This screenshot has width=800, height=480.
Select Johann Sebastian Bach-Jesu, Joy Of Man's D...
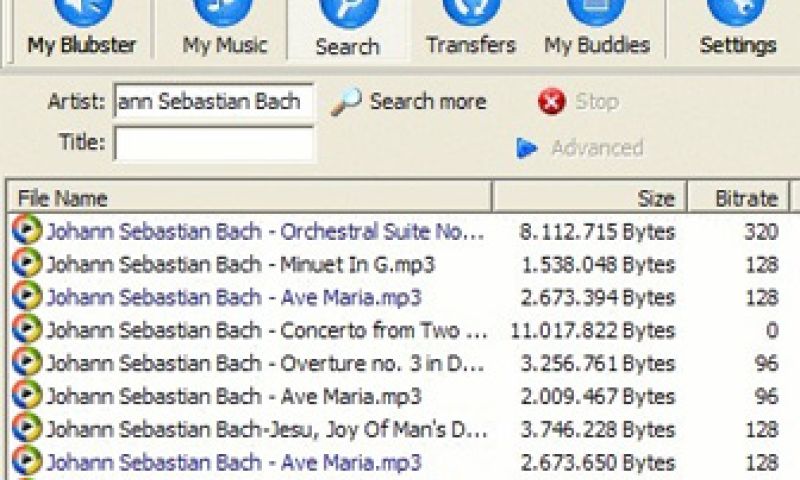point(267,430)
